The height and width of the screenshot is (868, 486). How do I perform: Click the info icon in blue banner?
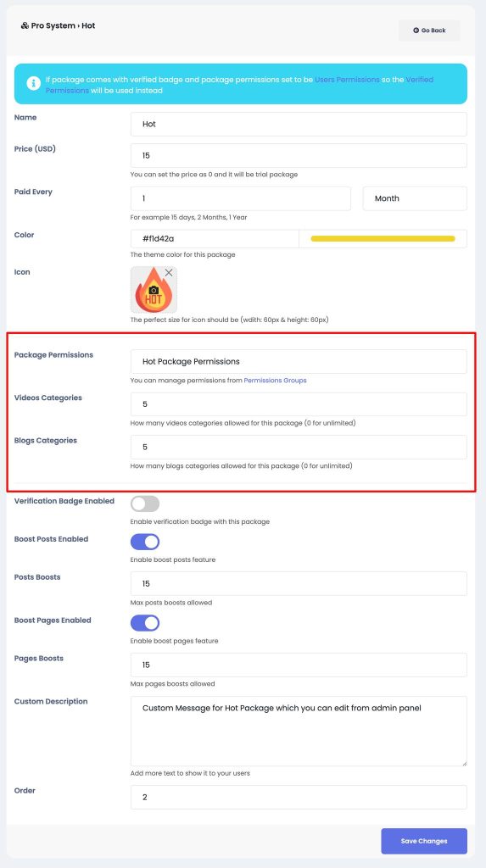34,84
